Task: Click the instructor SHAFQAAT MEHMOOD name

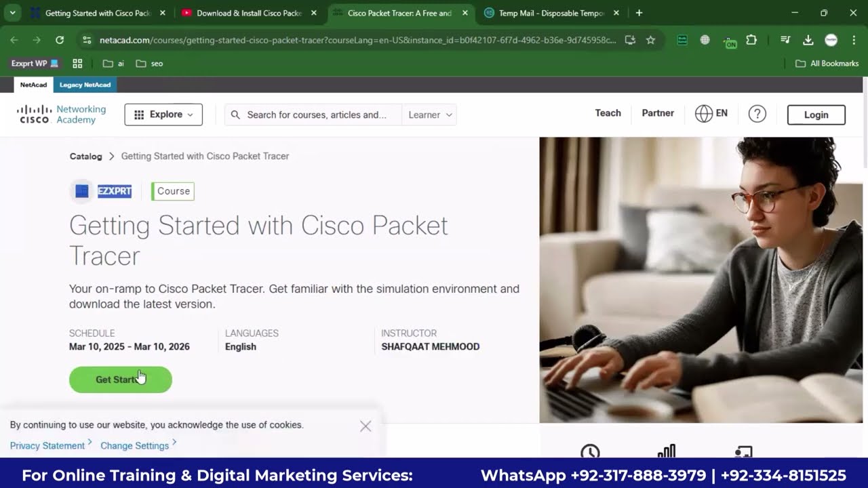Action: click(x=430, y=346)
